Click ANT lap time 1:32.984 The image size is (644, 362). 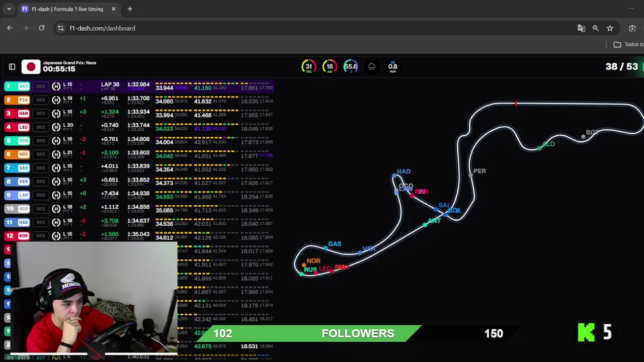coord(138,85)
